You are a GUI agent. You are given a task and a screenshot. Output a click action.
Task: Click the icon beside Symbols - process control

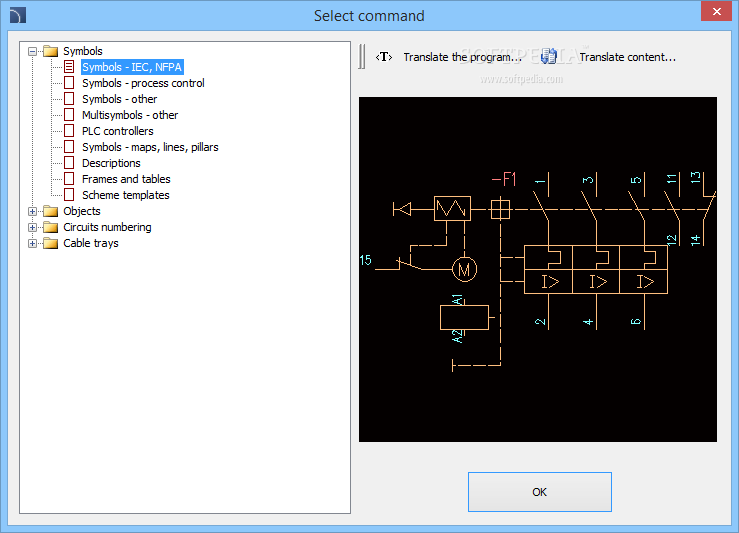[69, 83]
